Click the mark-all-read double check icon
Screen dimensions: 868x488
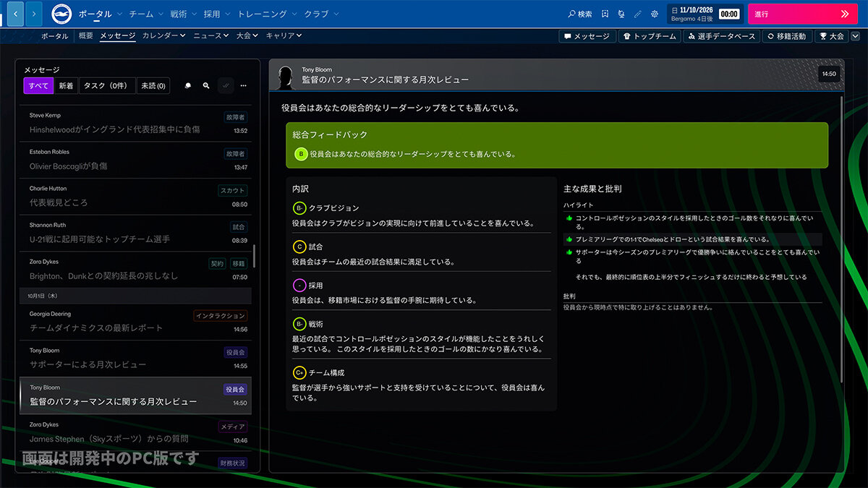225,85
